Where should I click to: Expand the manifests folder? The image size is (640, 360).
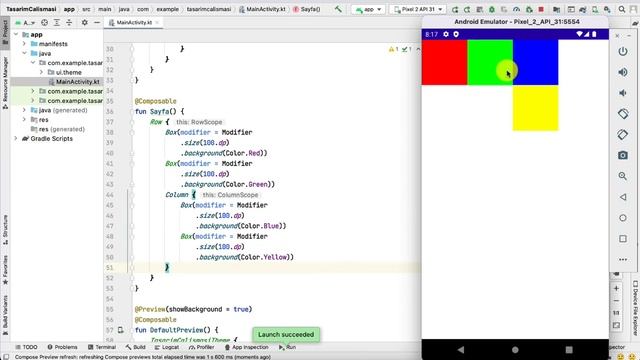[24, 44]
